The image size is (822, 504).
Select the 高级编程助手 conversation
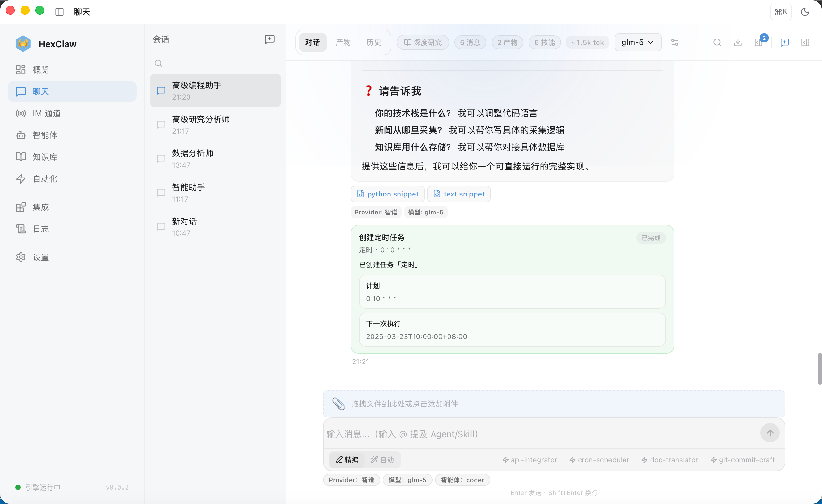tap(215, 91)
